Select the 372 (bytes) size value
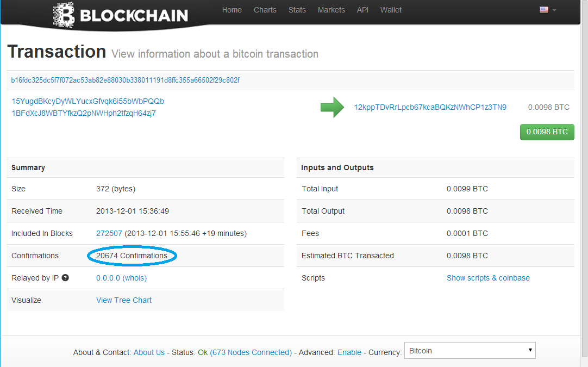This screenshot has width=588, height=367. (116, 189)
